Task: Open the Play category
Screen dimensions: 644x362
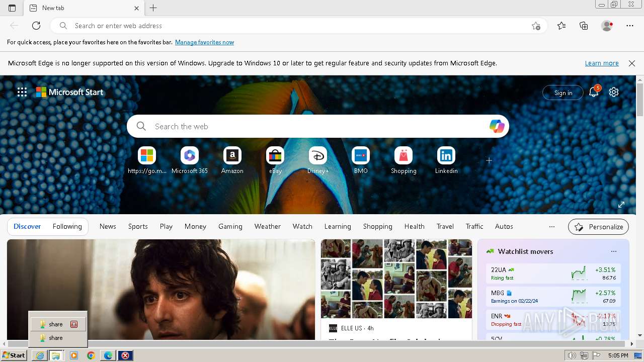Action: point(166,227)
